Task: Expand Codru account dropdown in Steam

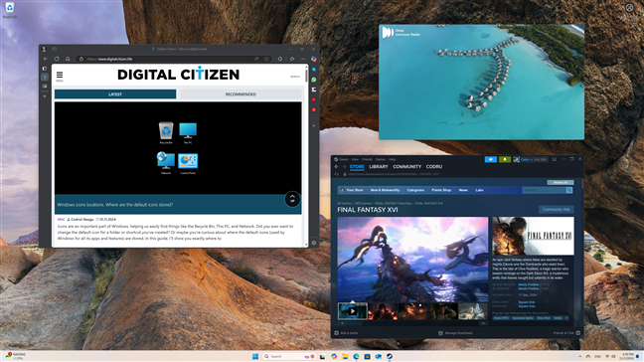Action: point(531,159)
